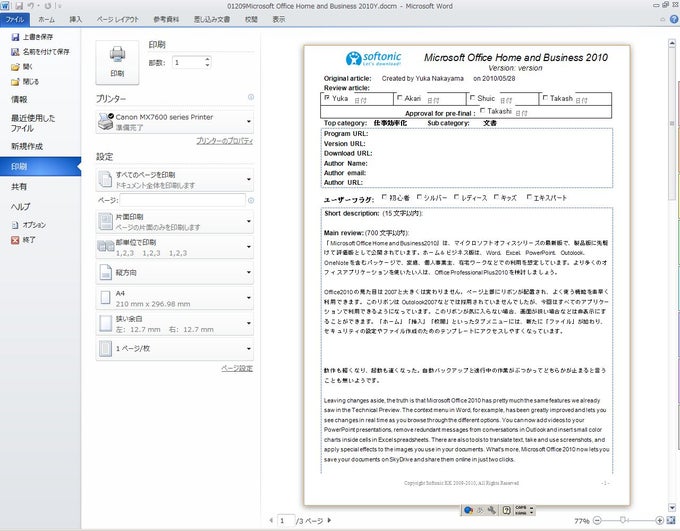
Task: Open the 狭い余白 margins dropdown
Action: 175,324
